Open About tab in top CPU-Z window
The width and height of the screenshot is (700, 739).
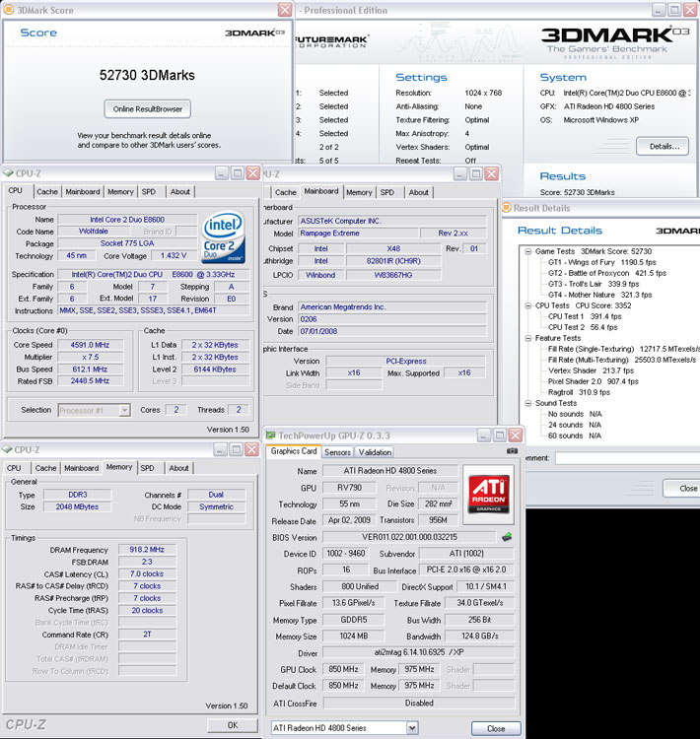[180, 192]
